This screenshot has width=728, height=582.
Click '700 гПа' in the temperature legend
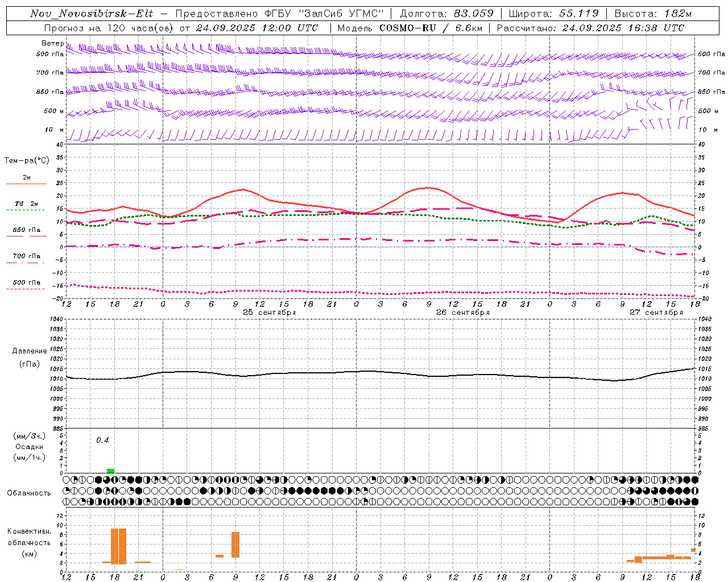27,256
